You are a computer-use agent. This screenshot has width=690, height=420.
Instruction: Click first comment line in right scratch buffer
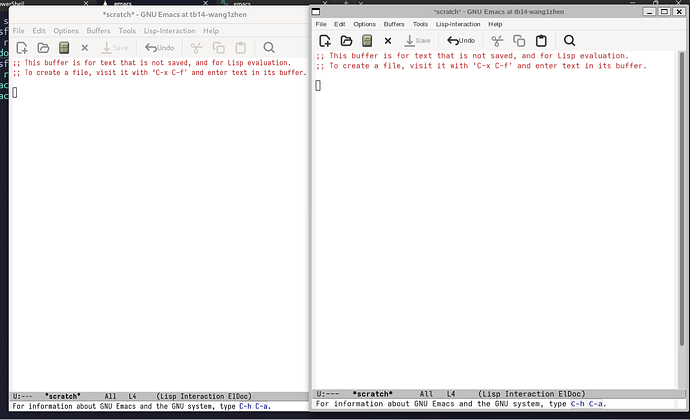coord(472,56)
